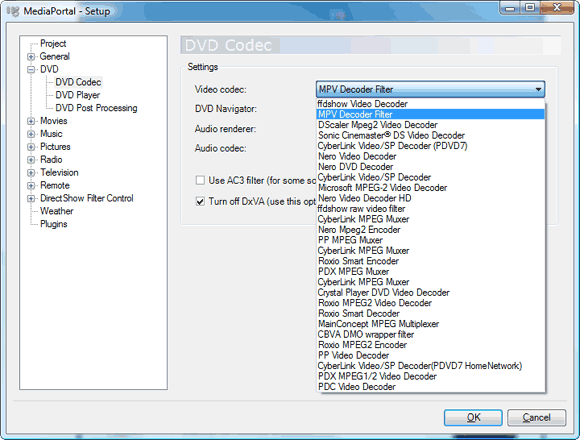This screenshot has height=440, width=580.
Task: Click the OK button
Action: [473, 417]
